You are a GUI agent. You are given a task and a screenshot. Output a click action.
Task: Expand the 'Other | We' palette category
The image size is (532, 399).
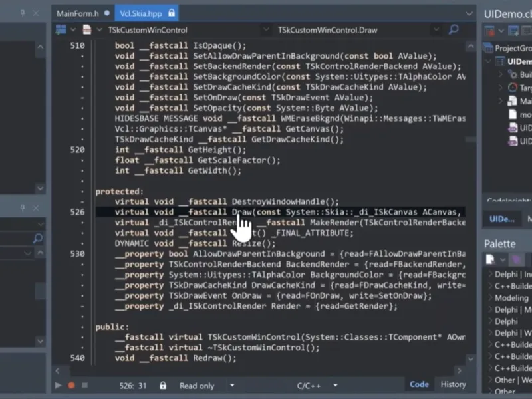pyautogui.click(x=490, y=380)
